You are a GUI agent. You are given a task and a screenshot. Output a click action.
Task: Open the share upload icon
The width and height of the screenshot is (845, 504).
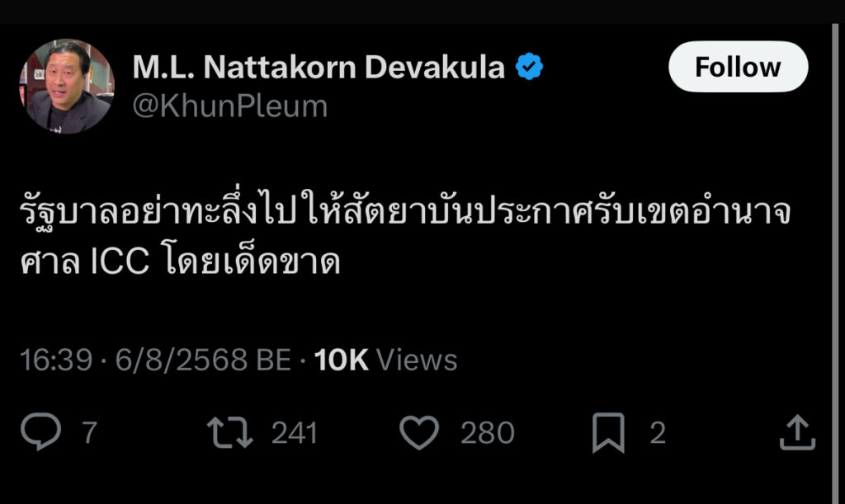coord(798,432)
